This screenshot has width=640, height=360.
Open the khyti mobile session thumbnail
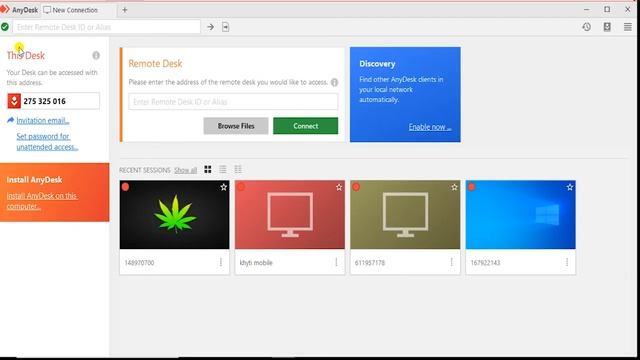click(x=290, y=215)
